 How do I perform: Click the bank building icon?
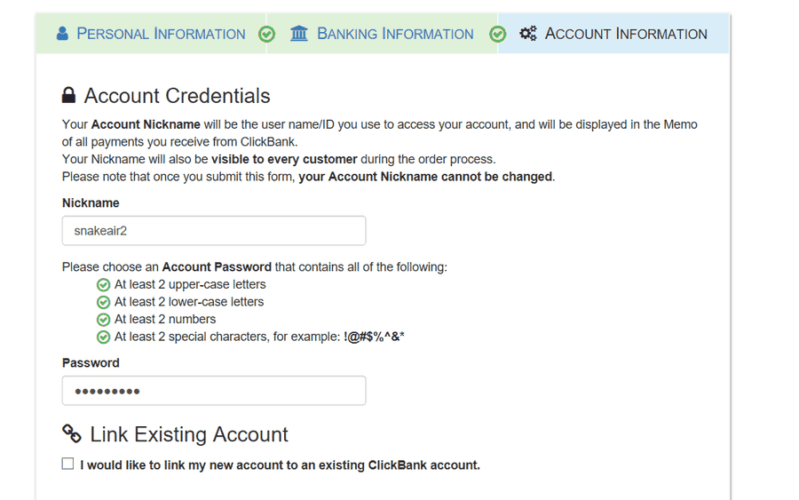pos(299,34)
